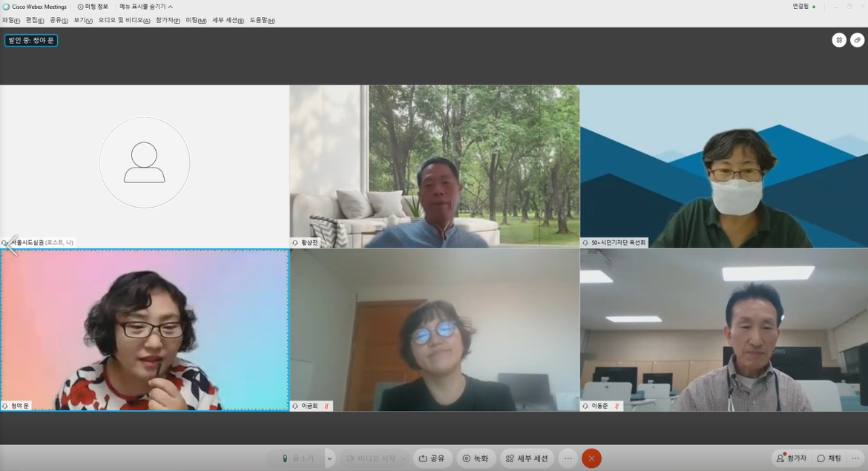Open panel options ellipsis at far right

pos(855,458)
